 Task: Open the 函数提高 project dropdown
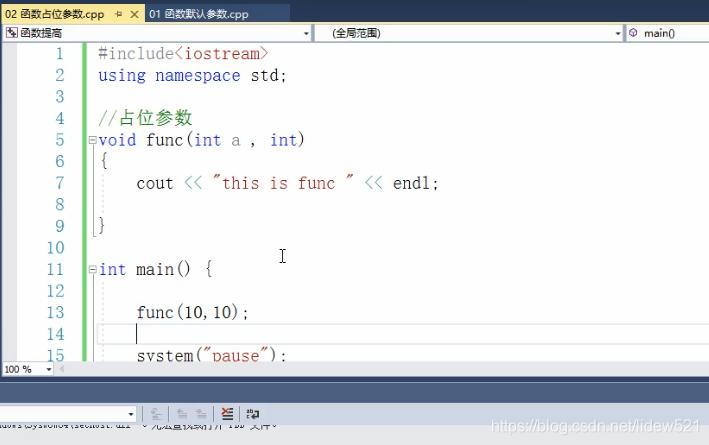click(306, 33)
